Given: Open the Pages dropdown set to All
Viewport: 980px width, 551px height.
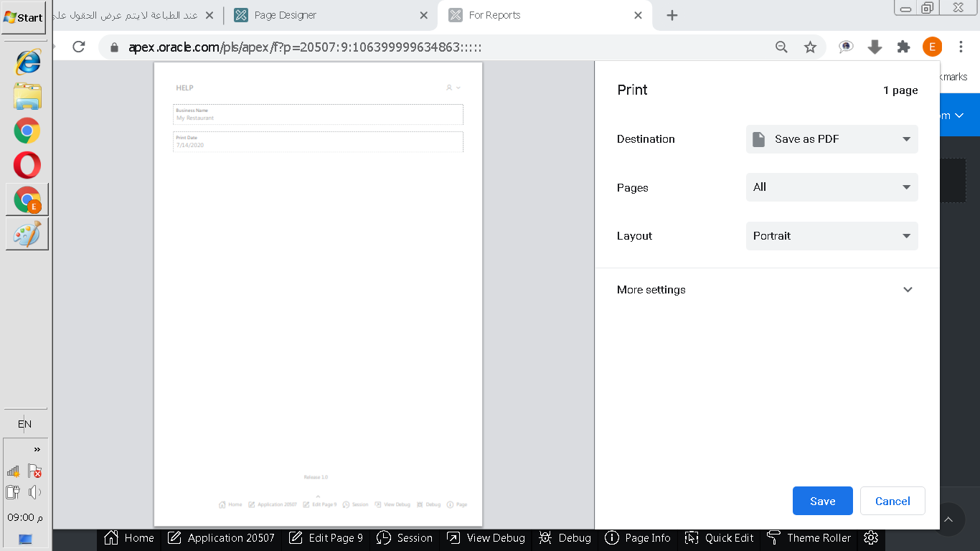Looking at the screenshot, I should (x=831, y=187).
